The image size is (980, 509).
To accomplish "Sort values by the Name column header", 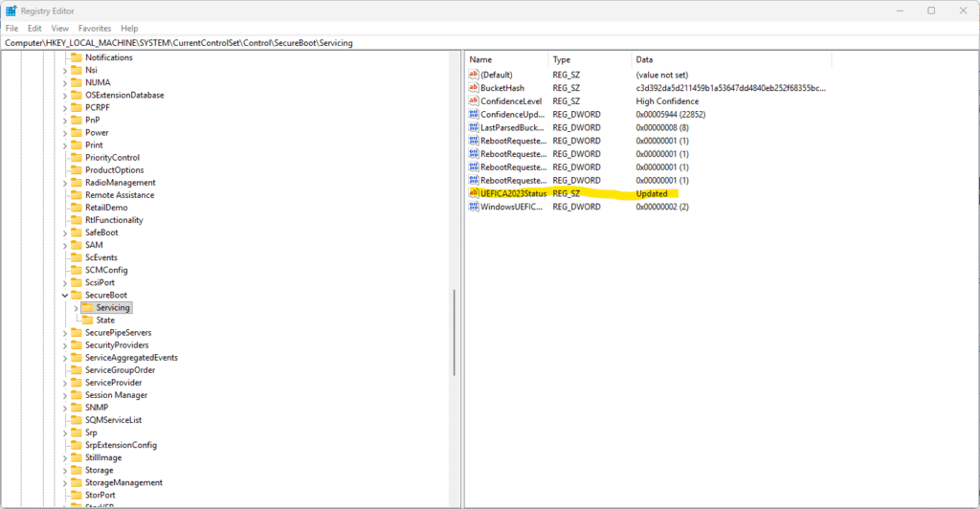I will [507, 59].
